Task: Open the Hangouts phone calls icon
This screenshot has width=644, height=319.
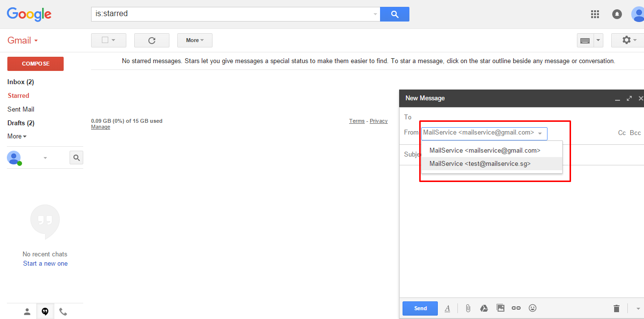Action: click(x=63, y=311)
